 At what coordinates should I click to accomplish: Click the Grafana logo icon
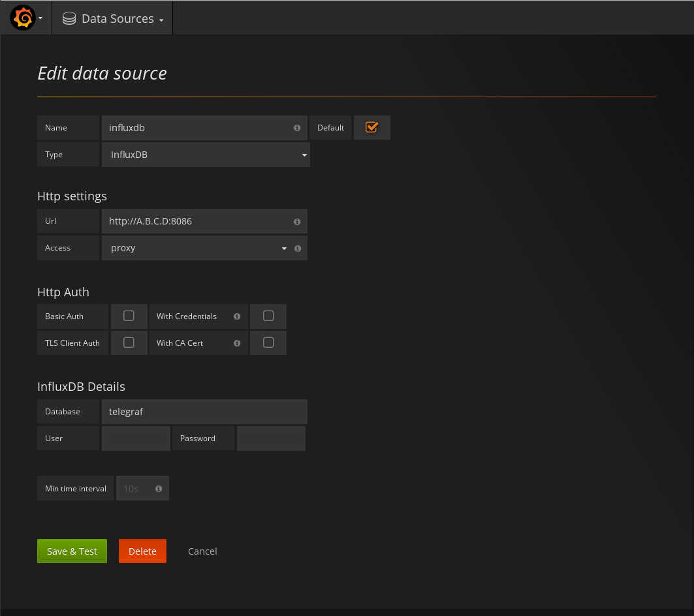click(22, 18)
